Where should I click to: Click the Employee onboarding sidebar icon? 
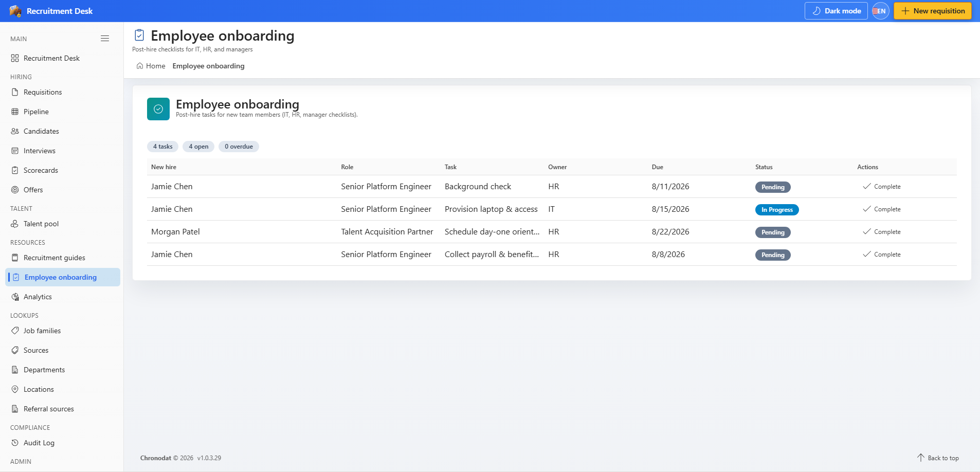pos(16,277)
